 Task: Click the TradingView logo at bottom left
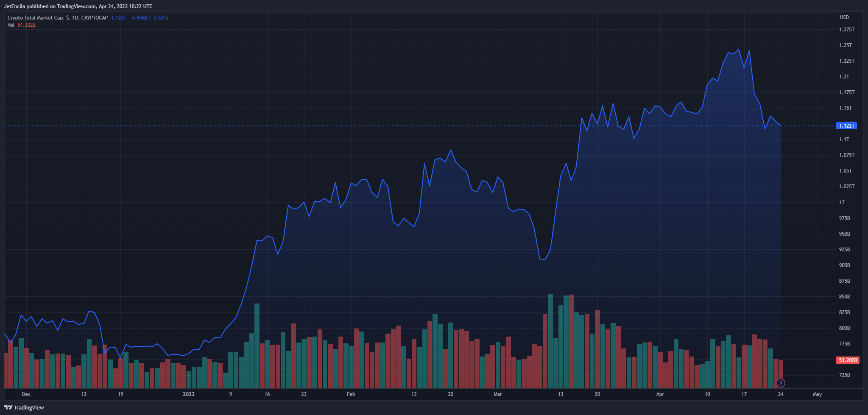24,407
